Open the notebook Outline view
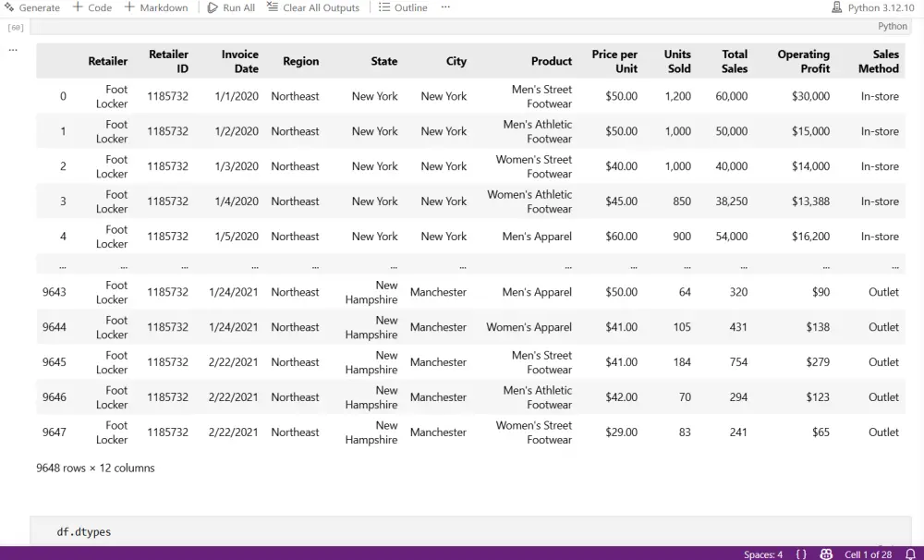 pyautogui.click(x=403, y=7)
